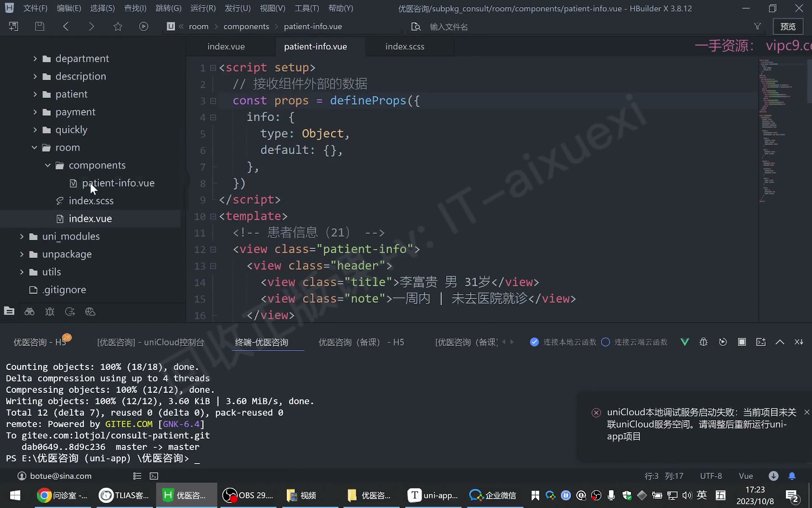Open the 运行(R) menu

pos(203,8)
